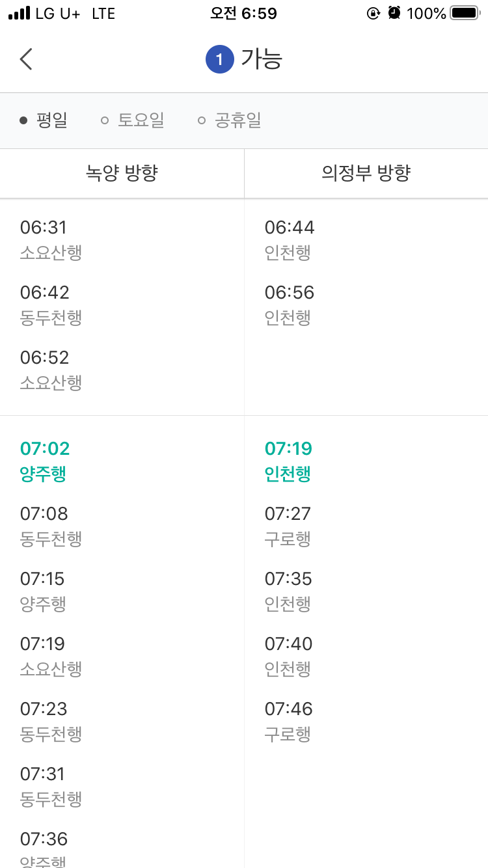The height and width of the screenshot is (868, 488).
Task: Tap the highlighted 07:02 양주행 train
Action: point(44,461)
